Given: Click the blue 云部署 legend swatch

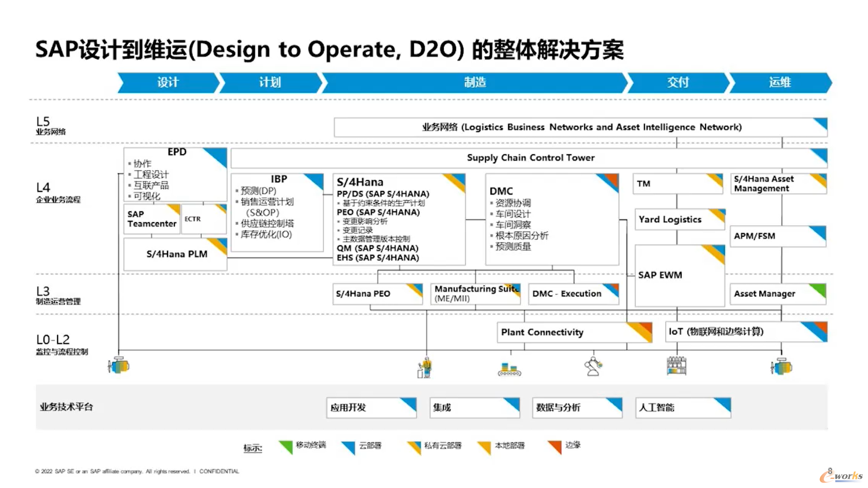Looking at the screenshot, I should tap(348, 447).
